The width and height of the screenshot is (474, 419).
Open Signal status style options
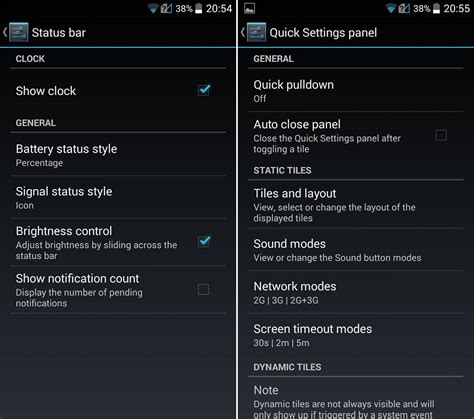[x=118, y=197]
